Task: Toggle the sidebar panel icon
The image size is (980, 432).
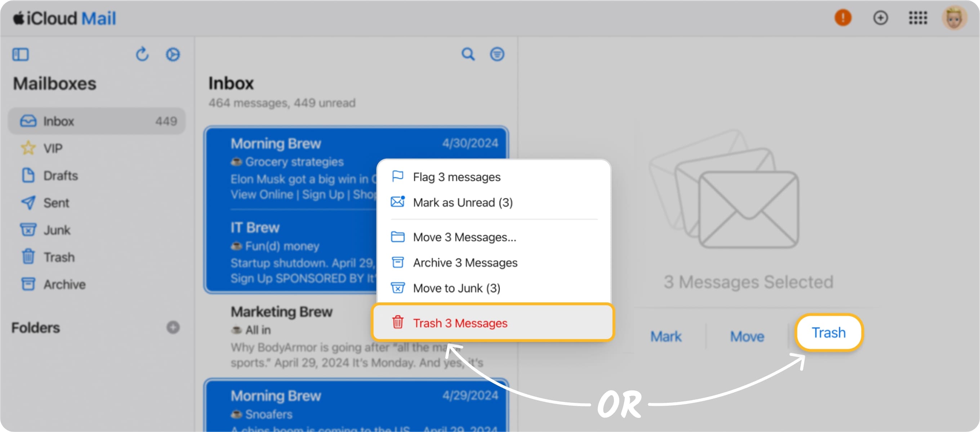Action: click(x=21, y=54)
